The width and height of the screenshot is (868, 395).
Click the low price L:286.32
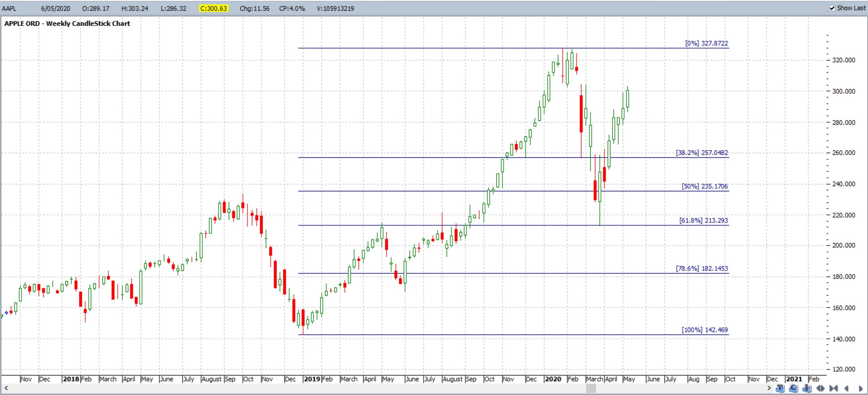(174, 8)
